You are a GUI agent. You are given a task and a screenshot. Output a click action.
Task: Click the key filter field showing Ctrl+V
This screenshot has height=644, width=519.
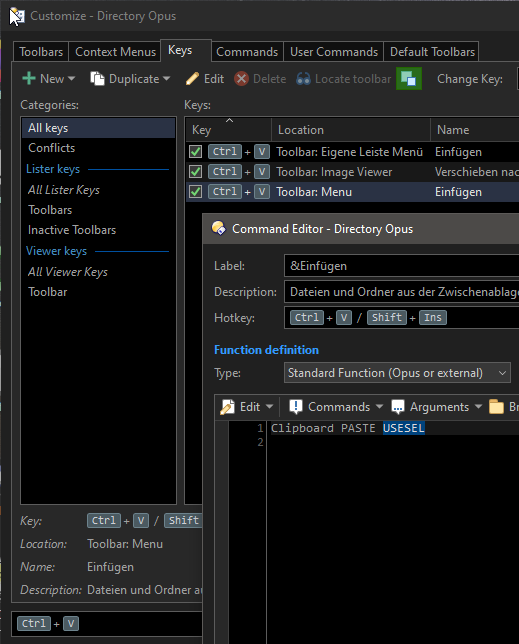coord(108,623)
